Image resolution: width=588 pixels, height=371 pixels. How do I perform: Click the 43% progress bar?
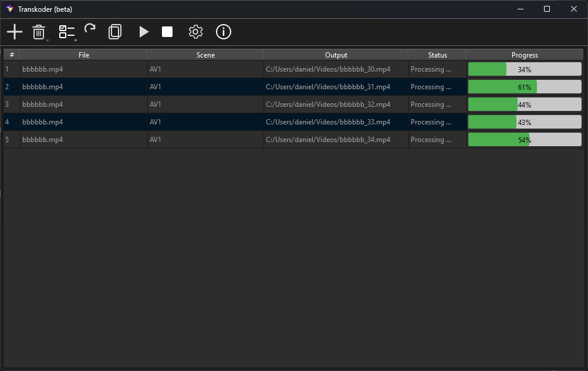(525, 122)
